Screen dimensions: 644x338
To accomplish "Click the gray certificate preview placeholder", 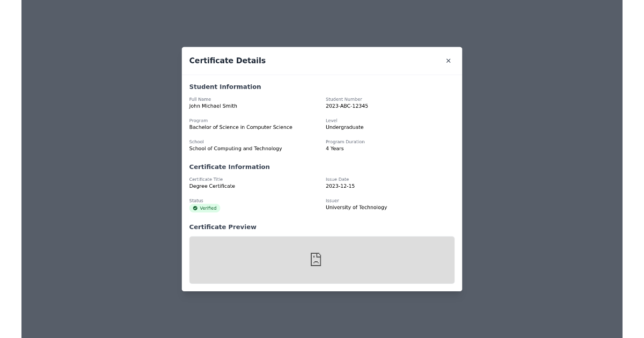I will pos(322,260).
